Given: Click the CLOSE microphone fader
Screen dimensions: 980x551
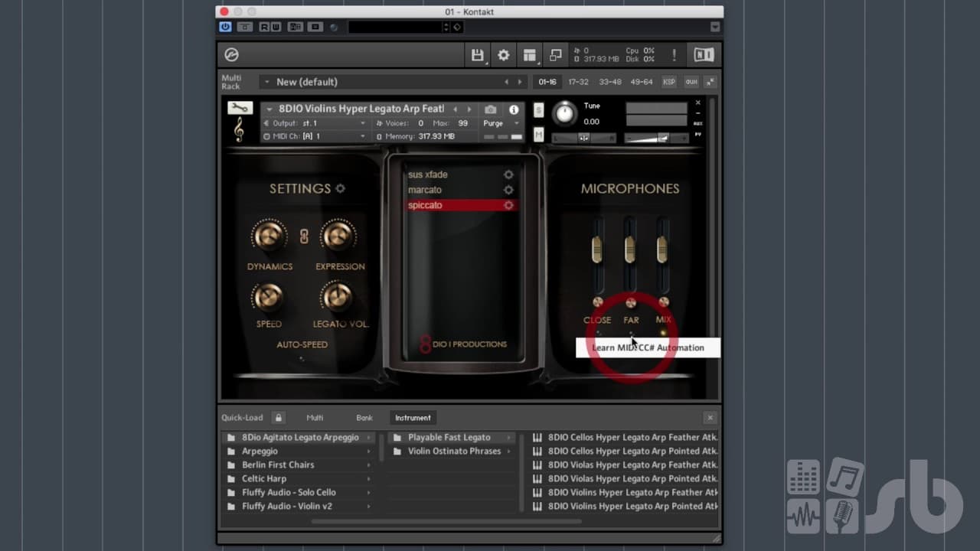Looking at the screenshot, I should coord(596,249).
